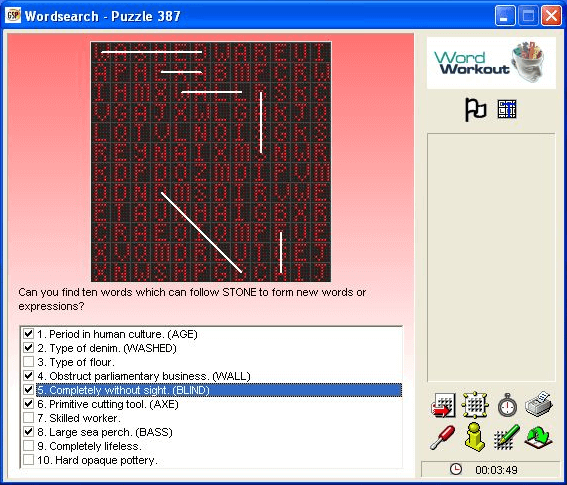Select clue 8 Large sea perch

click(x=105, y=432)
